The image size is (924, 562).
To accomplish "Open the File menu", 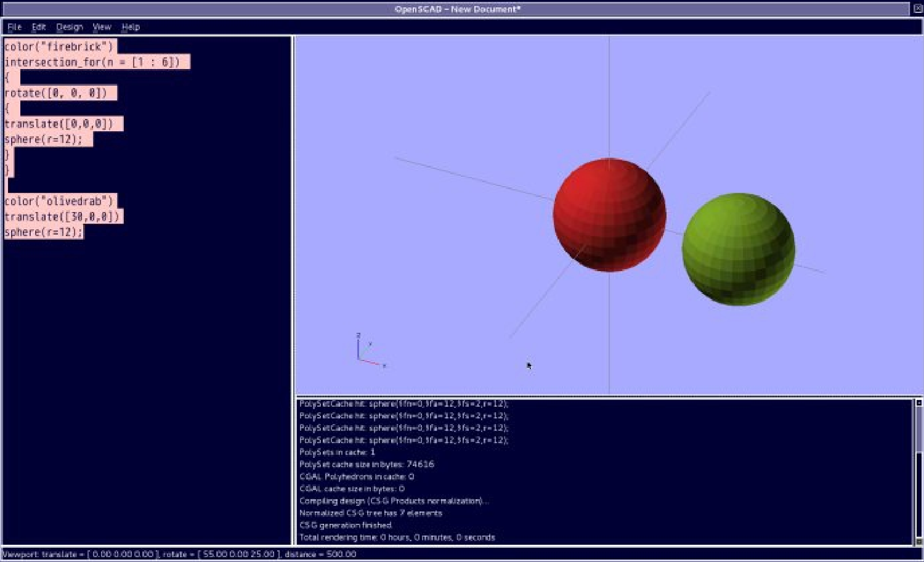I will click(14, 27).
